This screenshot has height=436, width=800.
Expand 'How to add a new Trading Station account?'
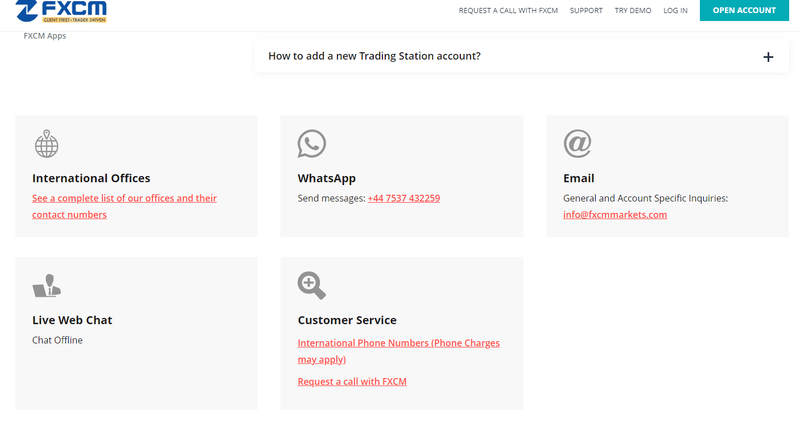(x=374, y=56)
